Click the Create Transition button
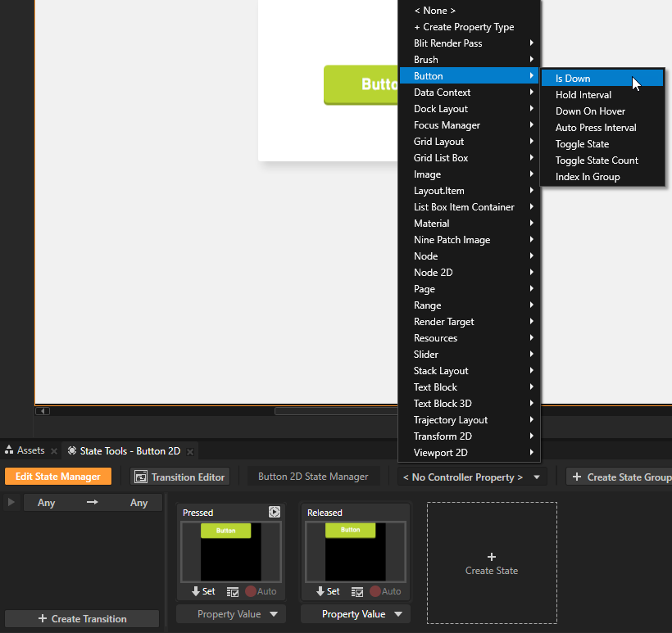Viewport: 672px width, 633px height. click(82, 619)
